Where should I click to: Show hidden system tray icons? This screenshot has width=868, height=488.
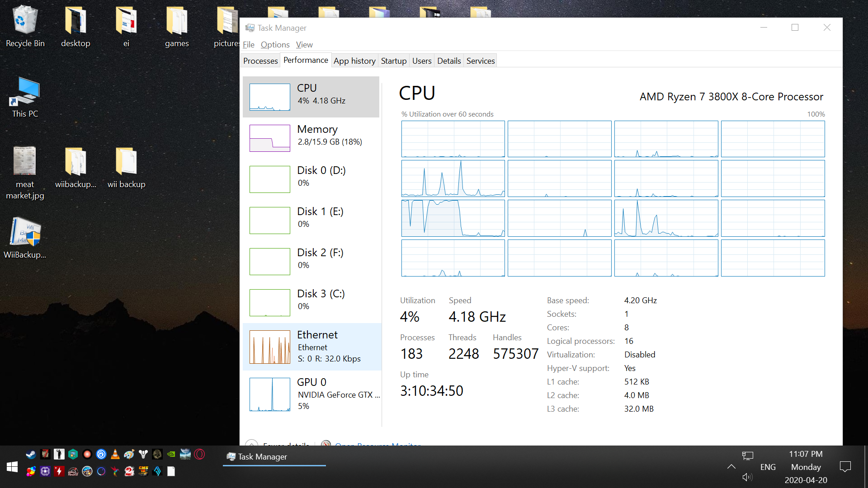(x=731, y=467)
